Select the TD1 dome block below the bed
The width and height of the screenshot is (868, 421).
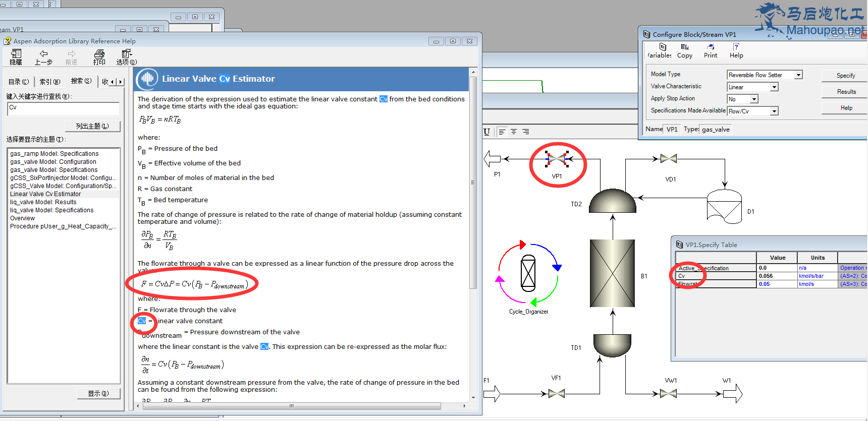[612, 346]
